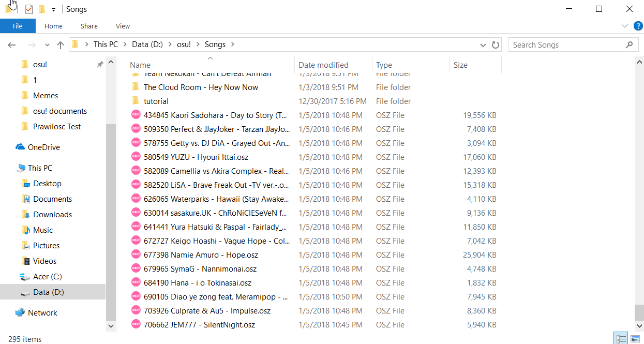Click the file list vertical scrollbar thumb
The width and height of the screenshot is (644, 344).
tap(639, 312)
